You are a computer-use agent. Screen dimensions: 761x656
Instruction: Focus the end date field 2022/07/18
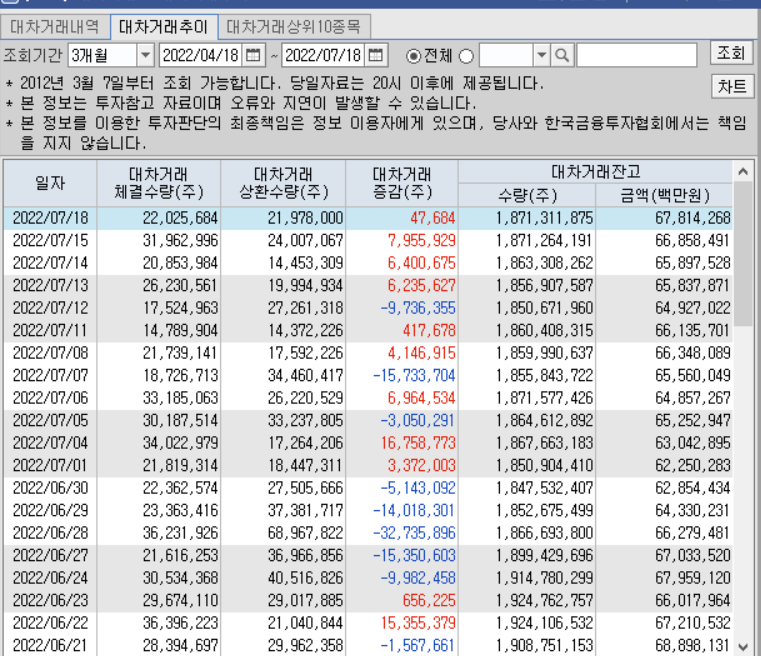pyautogui.click(x=324, y=55)
